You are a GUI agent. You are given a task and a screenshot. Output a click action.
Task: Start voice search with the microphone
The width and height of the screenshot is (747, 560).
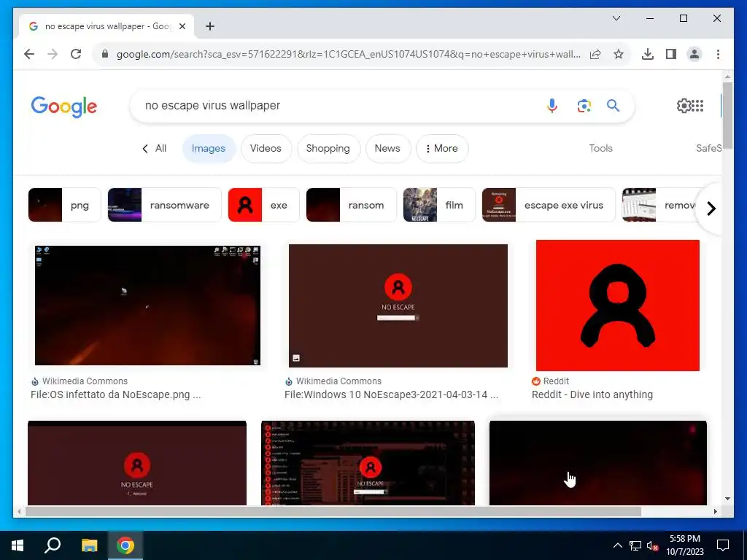tap(552, 105)
